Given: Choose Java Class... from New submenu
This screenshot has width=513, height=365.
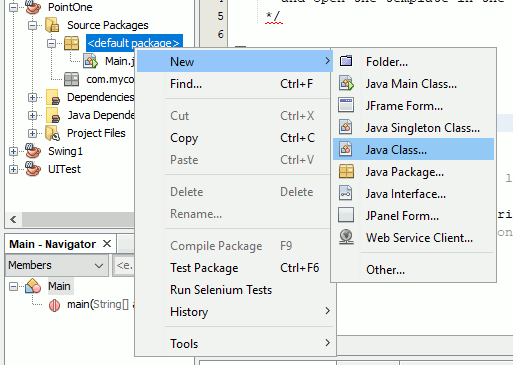Looking at the screenshot, I should point(413,149).
